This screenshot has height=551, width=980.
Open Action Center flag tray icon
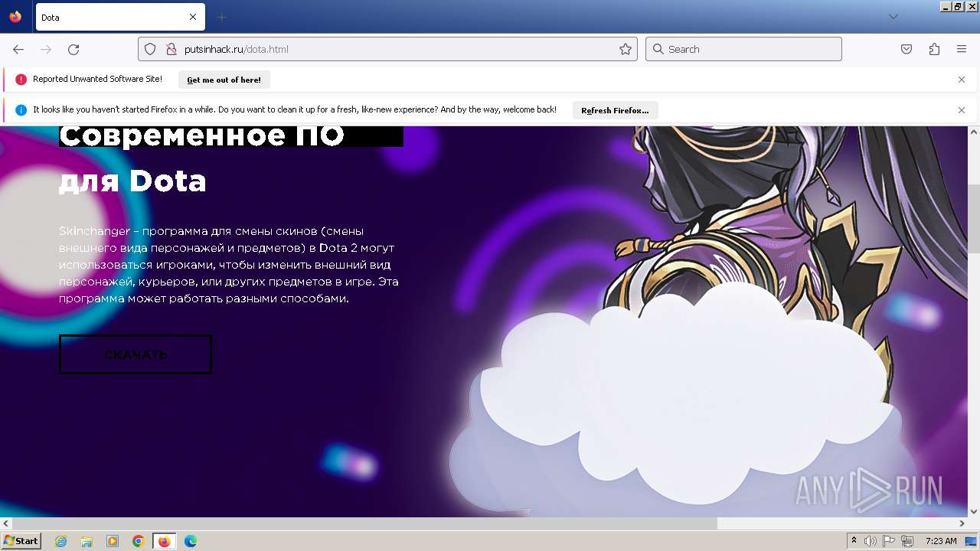(890, 541)
